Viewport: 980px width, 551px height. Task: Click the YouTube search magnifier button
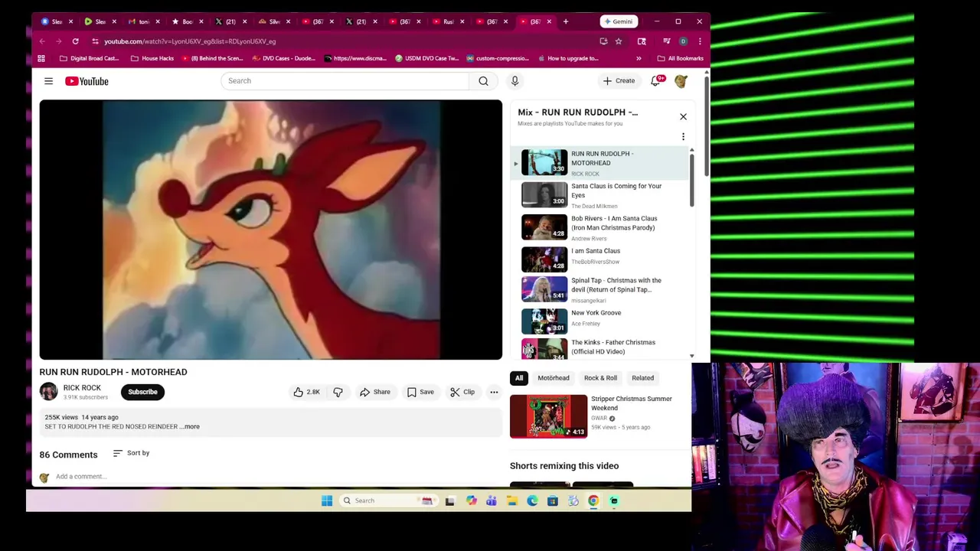(x=483, y=81)
